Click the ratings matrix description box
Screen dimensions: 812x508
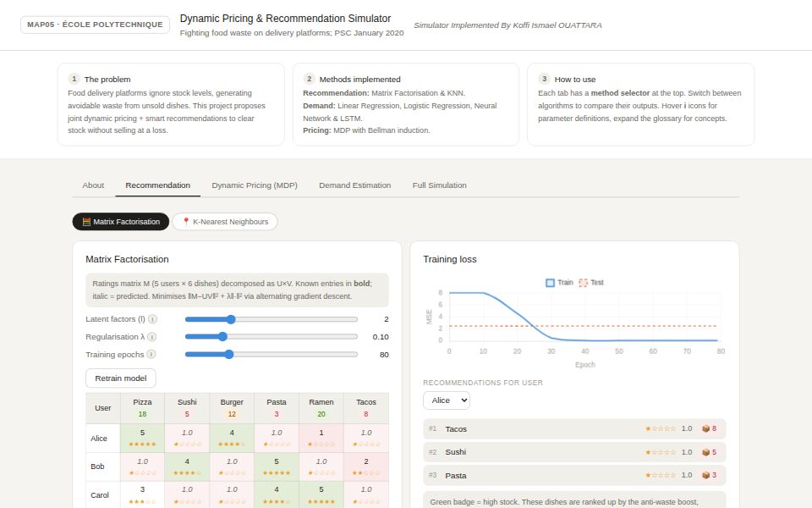tap(237, 290)
